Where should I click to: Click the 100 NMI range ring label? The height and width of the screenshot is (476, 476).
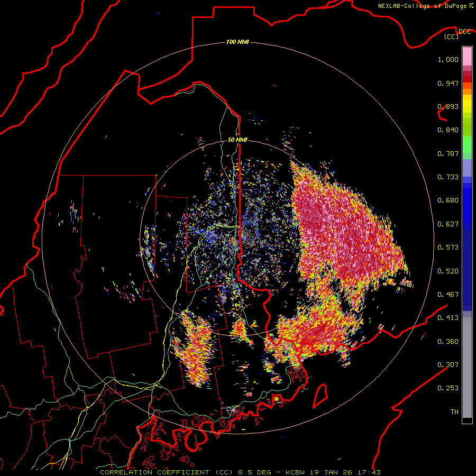pyautogui.click(x=237, y=42)
